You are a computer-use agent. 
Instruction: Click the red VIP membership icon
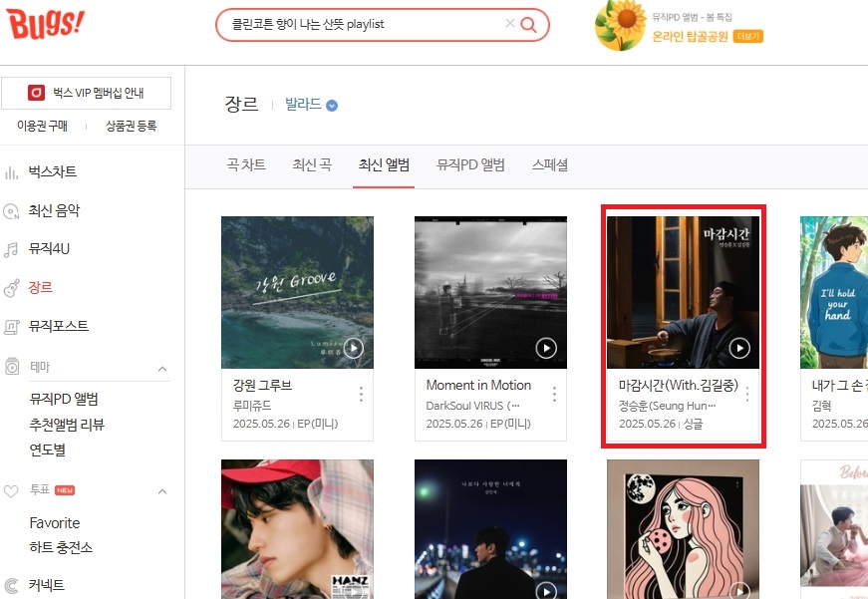[37, 93]
